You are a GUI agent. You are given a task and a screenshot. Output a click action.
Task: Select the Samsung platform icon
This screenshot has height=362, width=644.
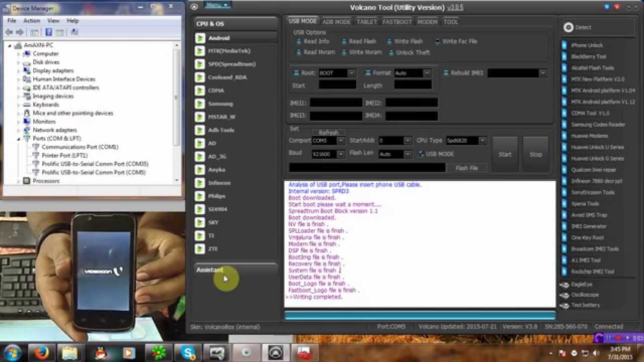point(200,104)
